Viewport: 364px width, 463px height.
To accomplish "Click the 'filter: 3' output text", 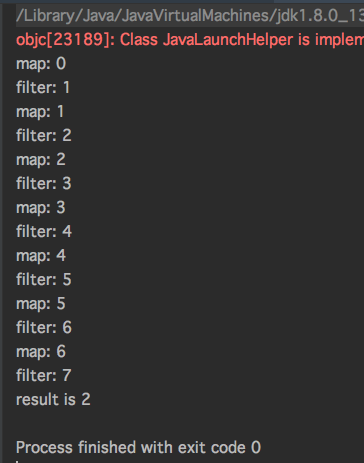I will point(44,184).
